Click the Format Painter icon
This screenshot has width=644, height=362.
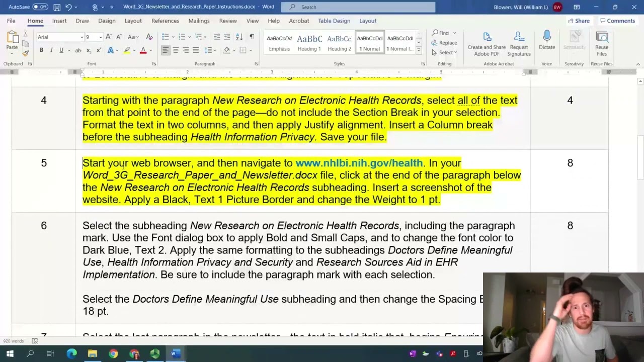pos(26,53)
